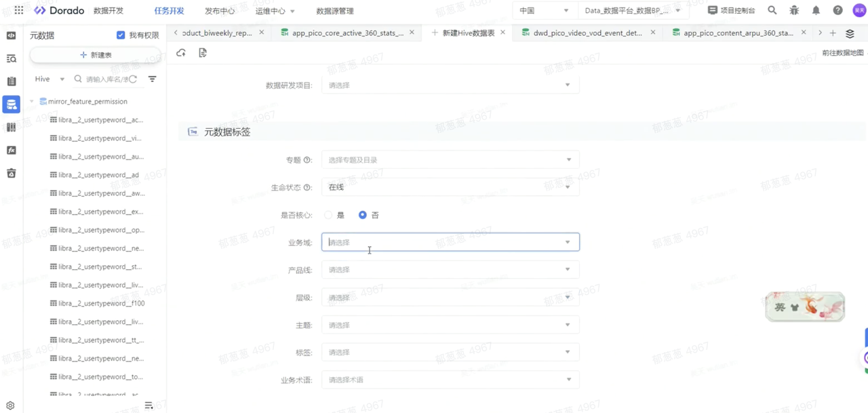Open the help question mark icon
Viewport: 868px width, 413px height.
coord(837,10)
